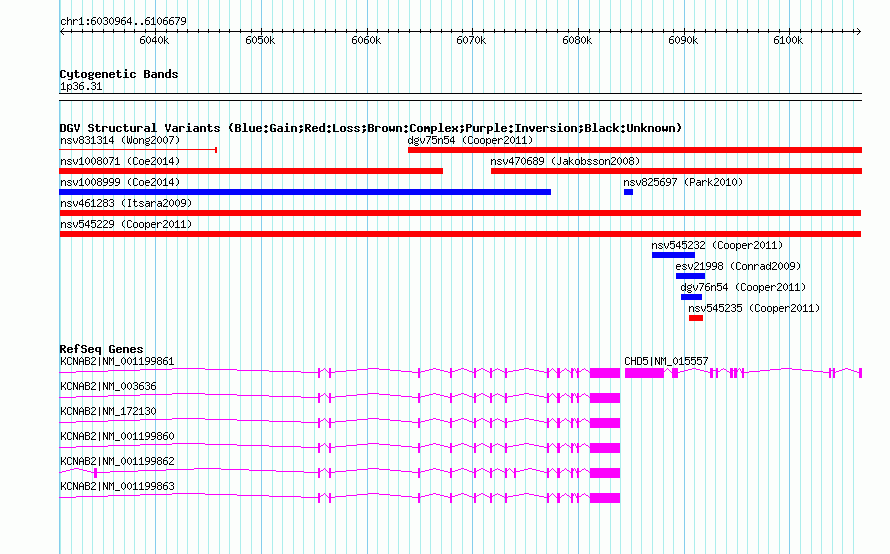Open the dgv75n54 (Cooper2011) variant label
890x554 pixels.
pyautogui.click(x=470, y=140)
